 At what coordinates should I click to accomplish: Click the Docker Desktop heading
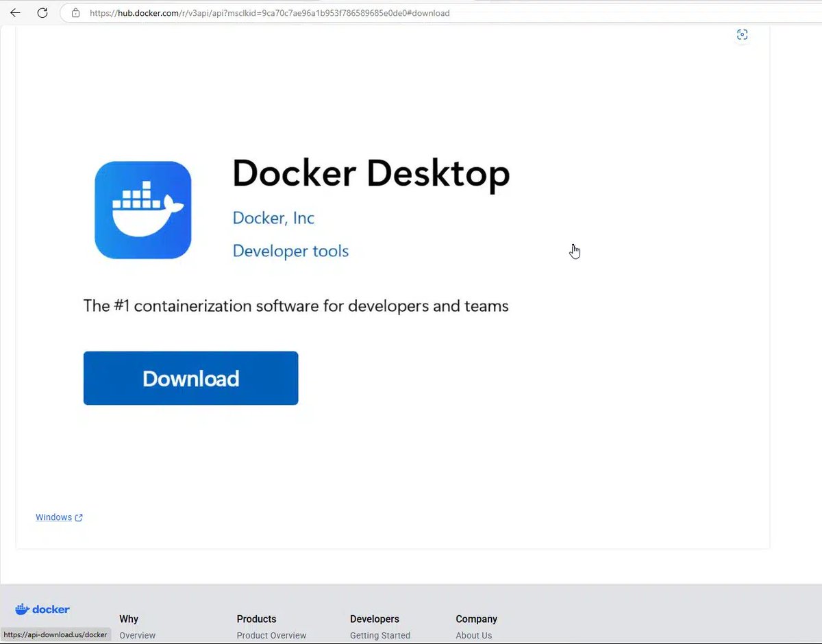pyautogui.click(x=371, y=173)
